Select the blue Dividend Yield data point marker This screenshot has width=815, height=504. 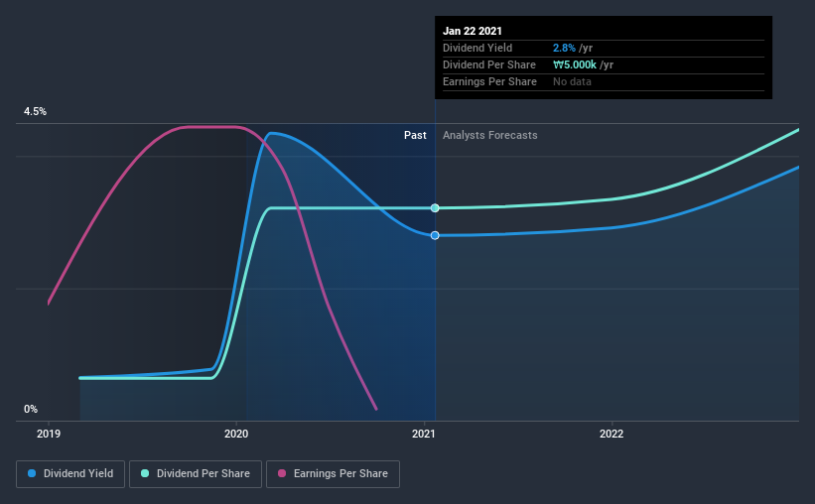point(435,235)
